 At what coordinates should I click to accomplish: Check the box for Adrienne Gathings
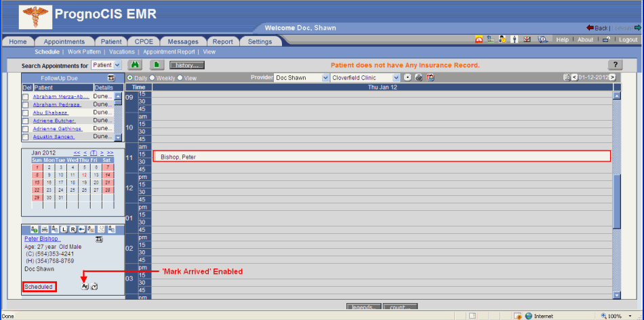click(26, 129)
